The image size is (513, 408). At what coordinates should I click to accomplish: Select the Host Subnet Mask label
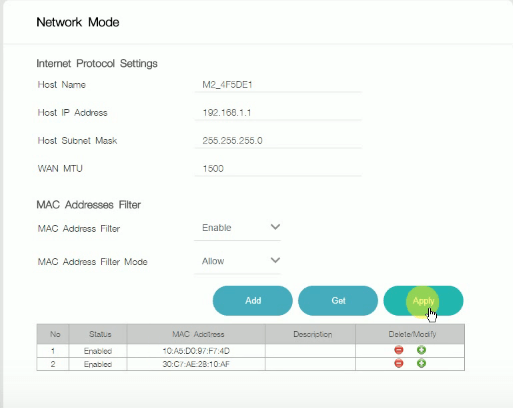pos(77,141)
